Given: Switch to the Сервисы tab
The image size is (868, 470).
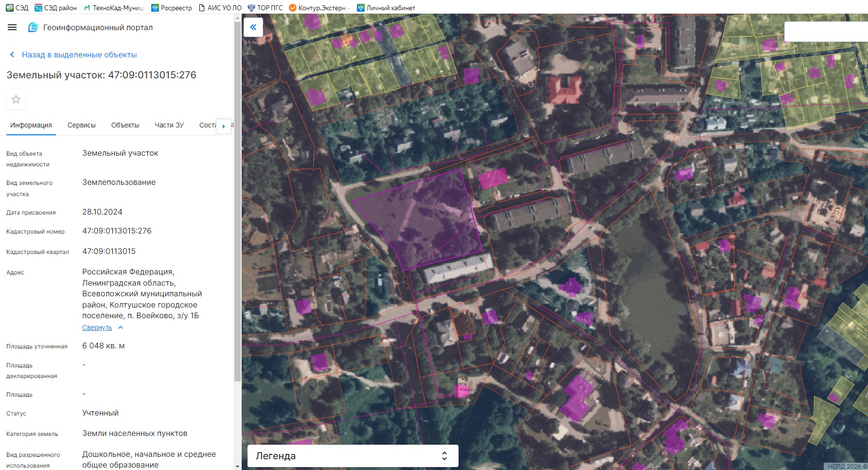Looking at the screenshot, I should (x=82, y=125).
